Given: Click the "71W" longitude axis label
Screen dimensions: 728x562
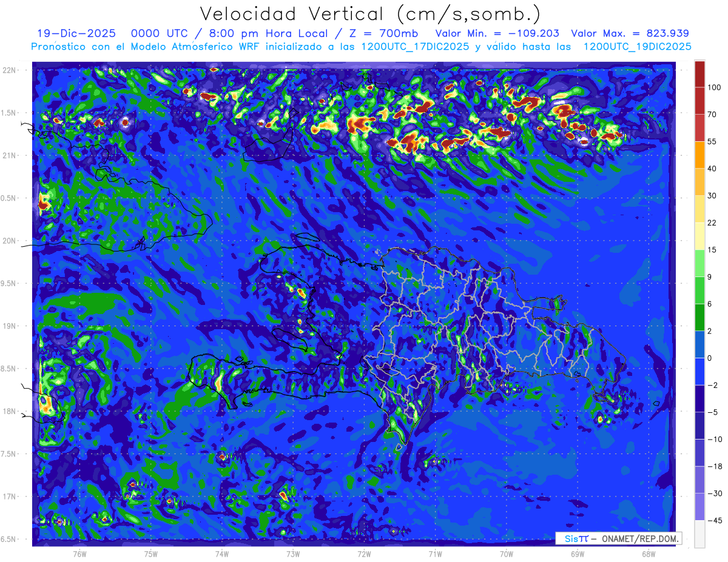Looking at the screenshot, I should click(x=435, y=554).
